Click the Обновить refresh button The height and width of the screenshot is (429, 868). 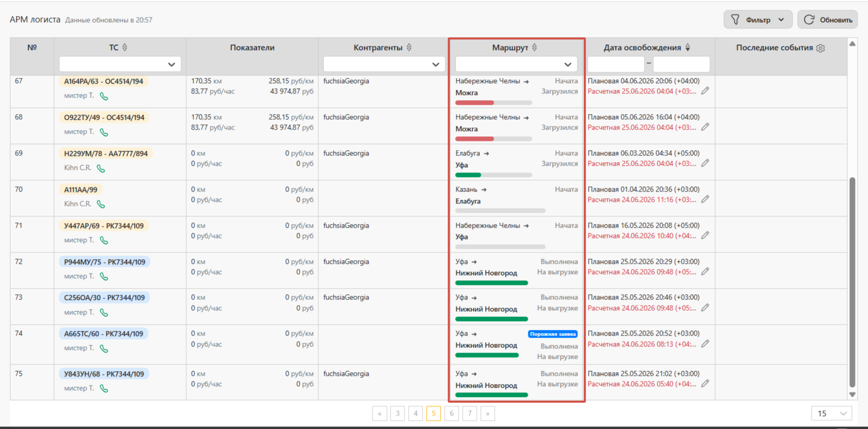pyautogui.click(x=828, y=20)
